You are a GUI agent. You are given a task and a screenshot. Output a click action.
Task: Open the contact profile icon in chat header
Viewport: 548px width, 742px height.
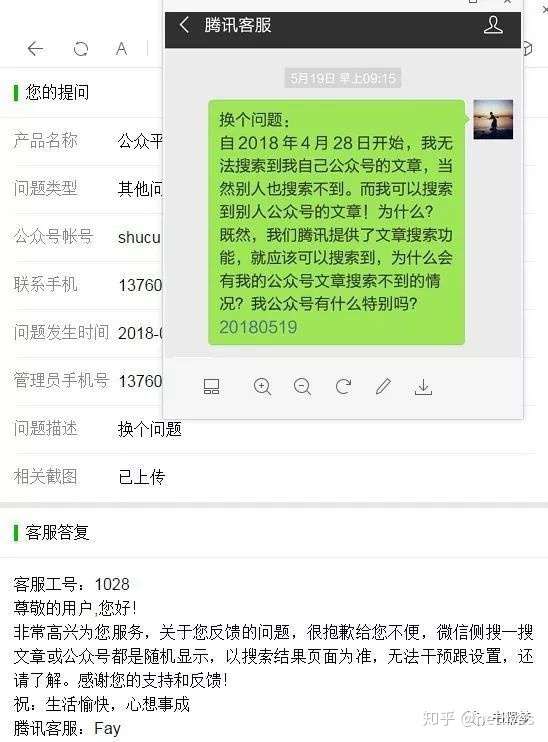point(493,25)
